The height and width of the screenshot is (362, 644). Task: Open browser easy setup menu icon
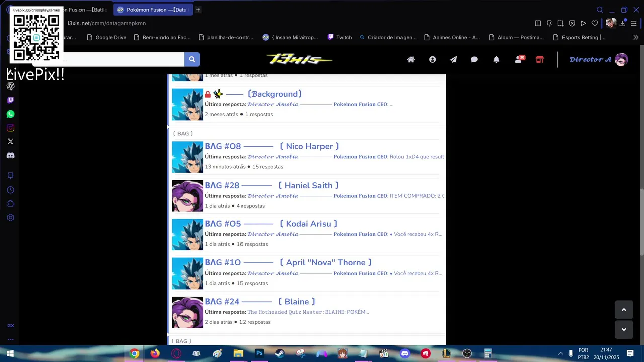tap(634, 23)
